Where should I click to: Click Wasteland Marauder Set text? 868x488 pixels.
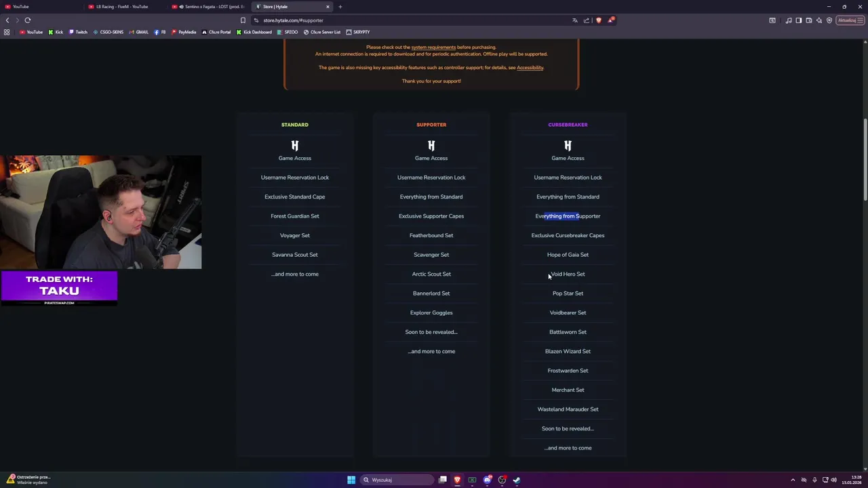click(x=568, y=409)
